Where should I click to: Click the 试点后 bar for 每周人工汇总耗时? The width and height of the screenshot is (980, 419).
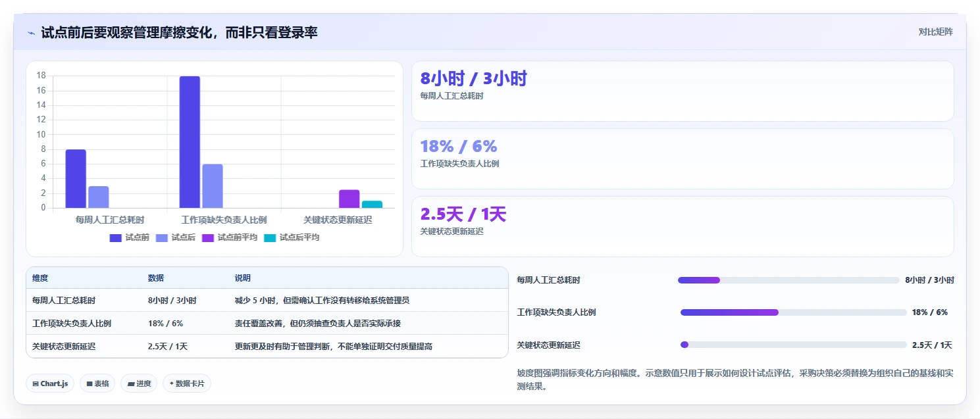[99, 197]
